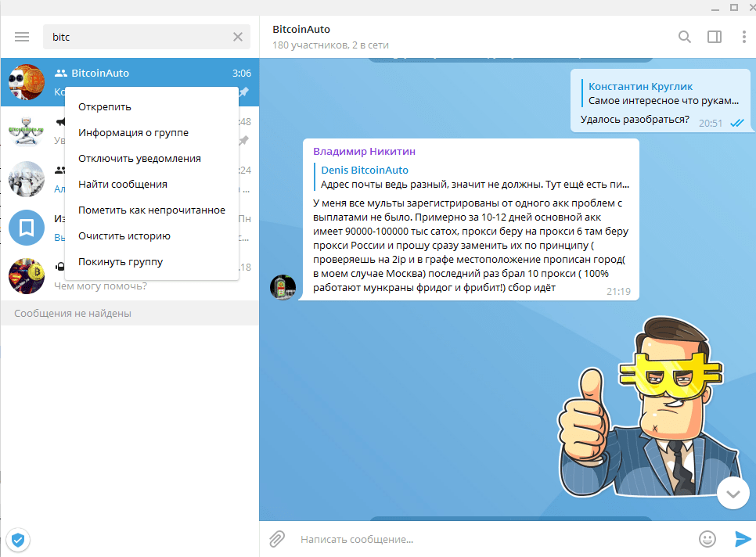Click '180 участников, 2 в сети' subtitle

[330, 45]
